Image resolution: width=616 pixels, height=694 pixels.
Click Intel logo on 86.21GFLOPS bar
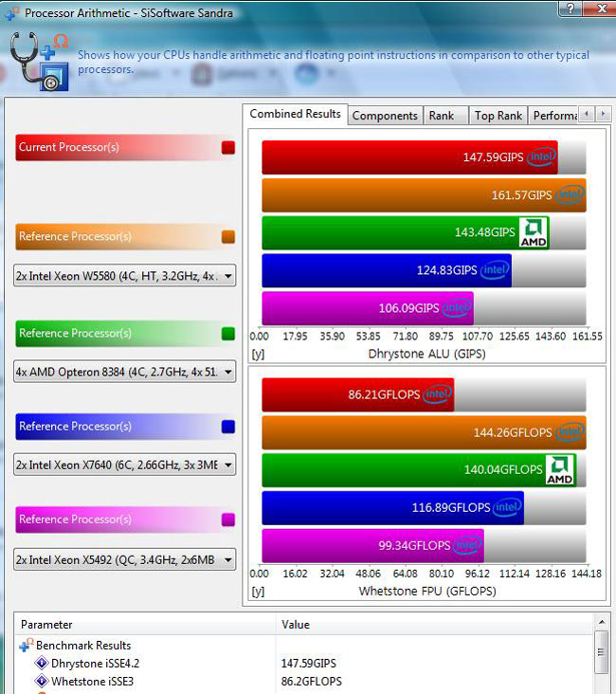[437, 393]
